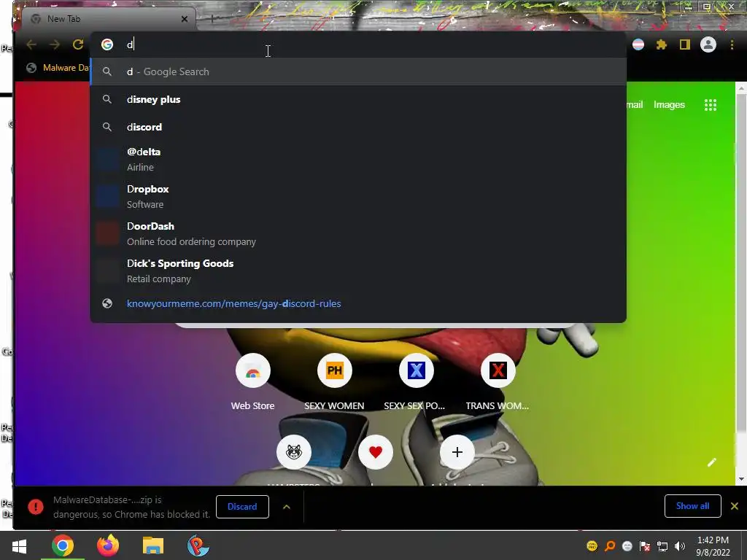Click the orange magnifier tray icon
The image size is (747, 560).
point(609,546)
